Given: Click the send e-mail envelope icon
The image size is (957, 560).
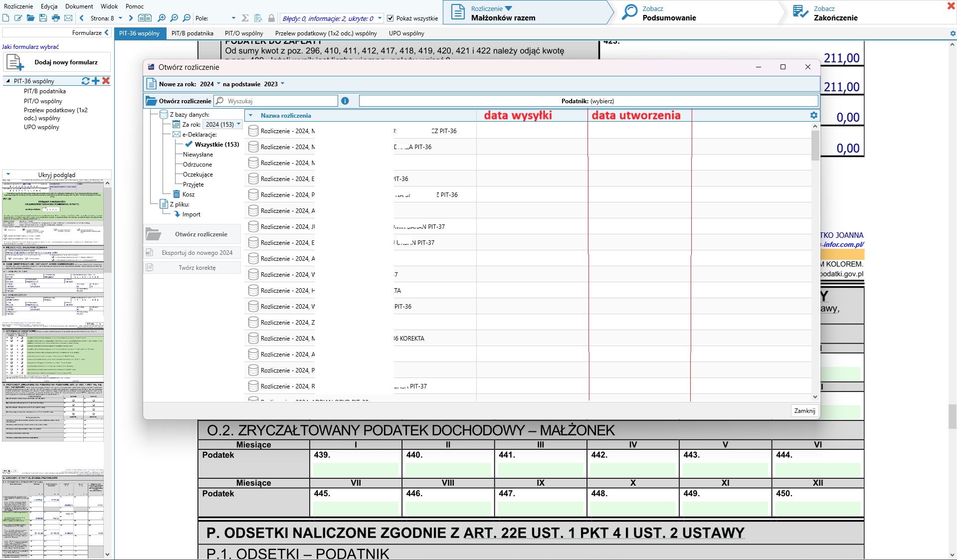Looking at the screenshot, I should tap(68, 18).
